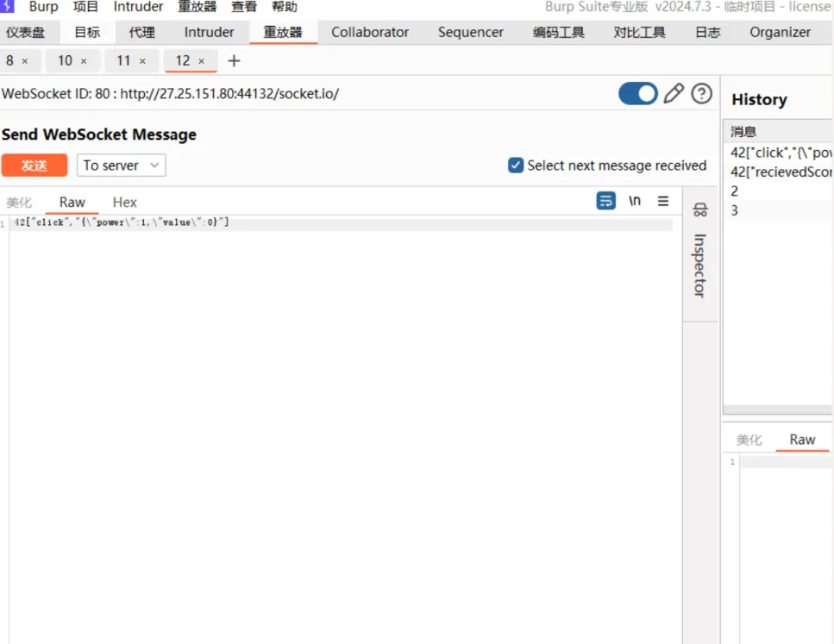
Task: Close repeater tab 8
Action: pos(24,61)
